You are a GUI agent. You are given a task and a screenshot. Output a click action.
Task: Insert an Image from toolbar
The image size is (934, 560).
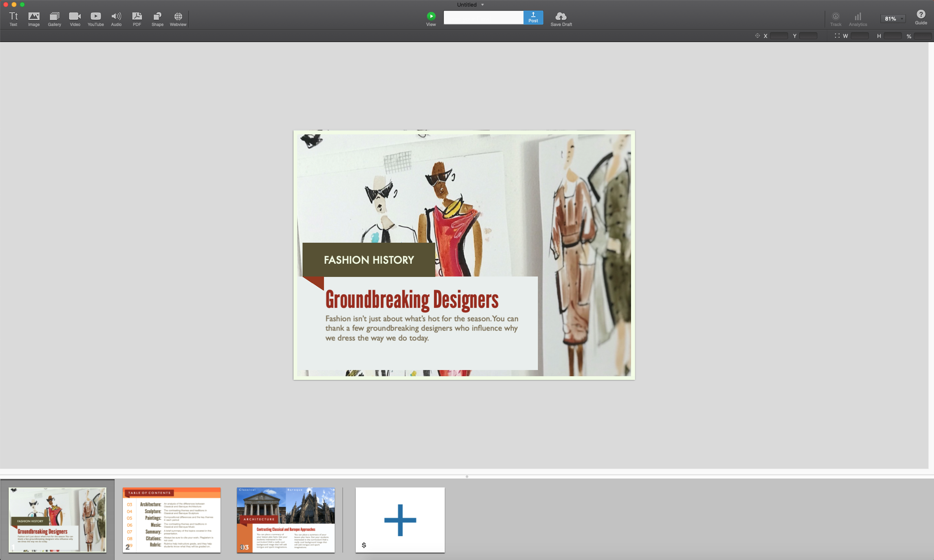34,19
